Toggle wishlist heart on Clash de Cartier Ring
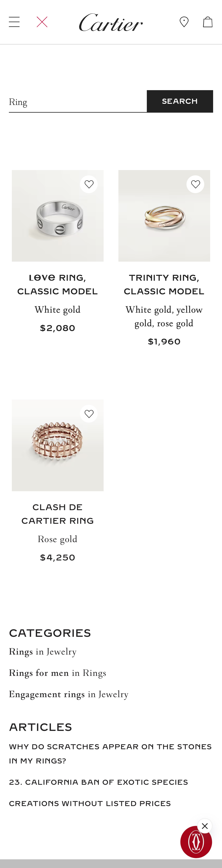Screen dimensions: 222x868 coord(89,414)
